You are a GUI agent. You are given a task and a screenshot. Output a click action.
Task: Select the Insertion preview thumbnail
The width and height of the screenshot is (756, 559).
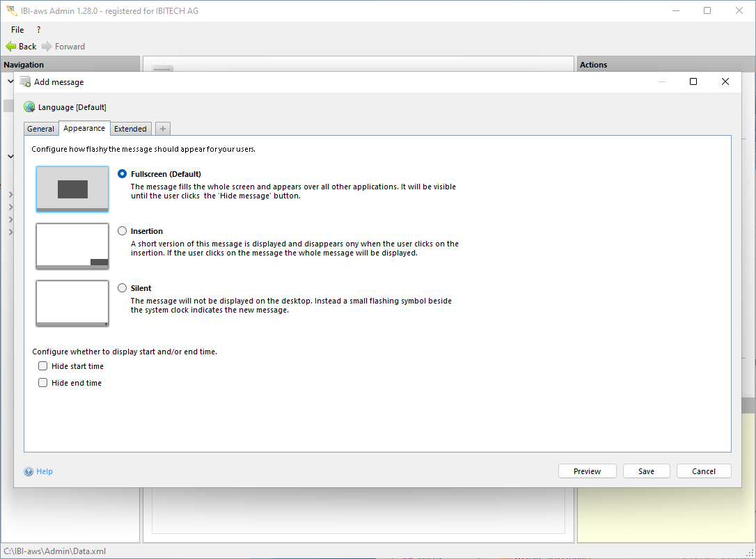[72, 246]
